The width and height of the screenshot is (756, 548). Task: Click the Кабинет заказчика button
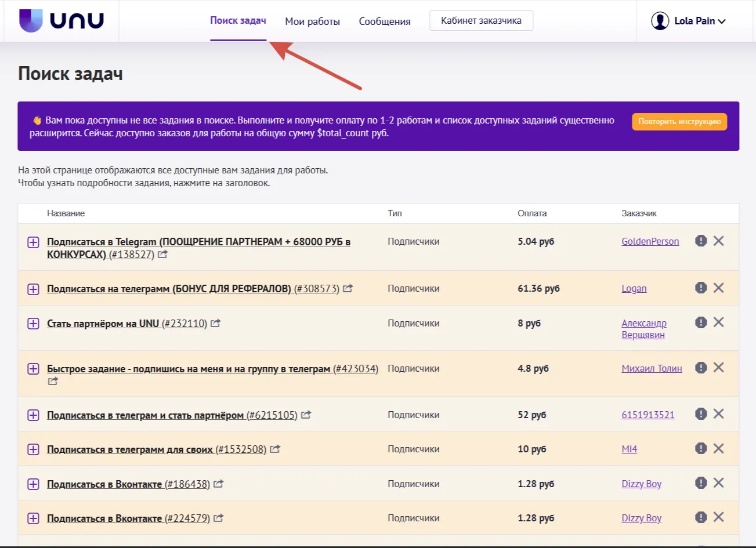click(481, 21)
